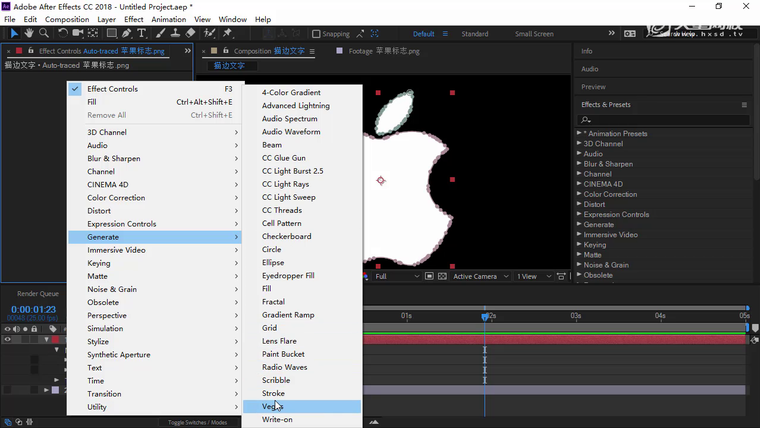Select the Pen tool

tap(128, 33)
